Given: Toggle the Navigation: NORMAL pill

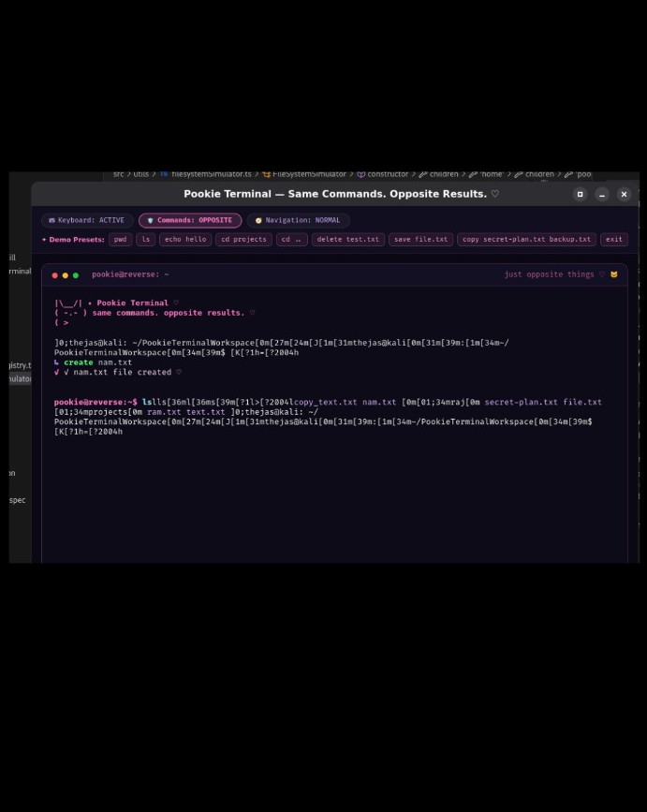Looking at the screenshot, I should tap(298, 220).
